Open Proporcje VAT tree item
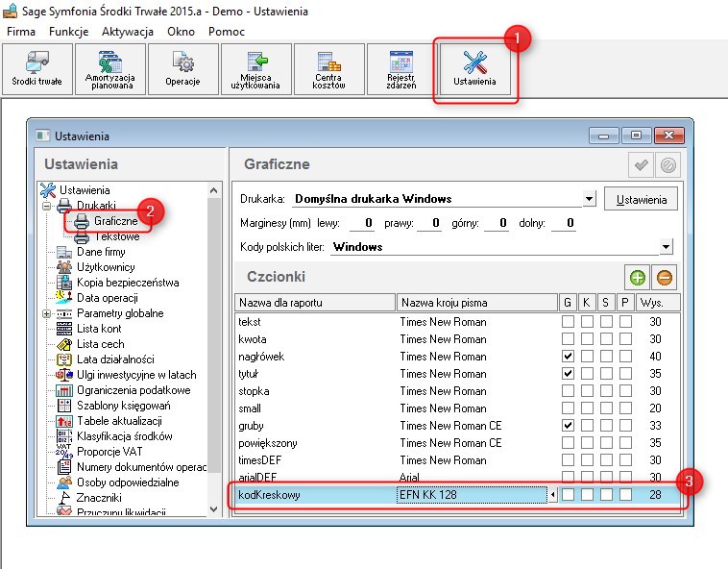The image size is (728, 569). (x=109, y=451)
